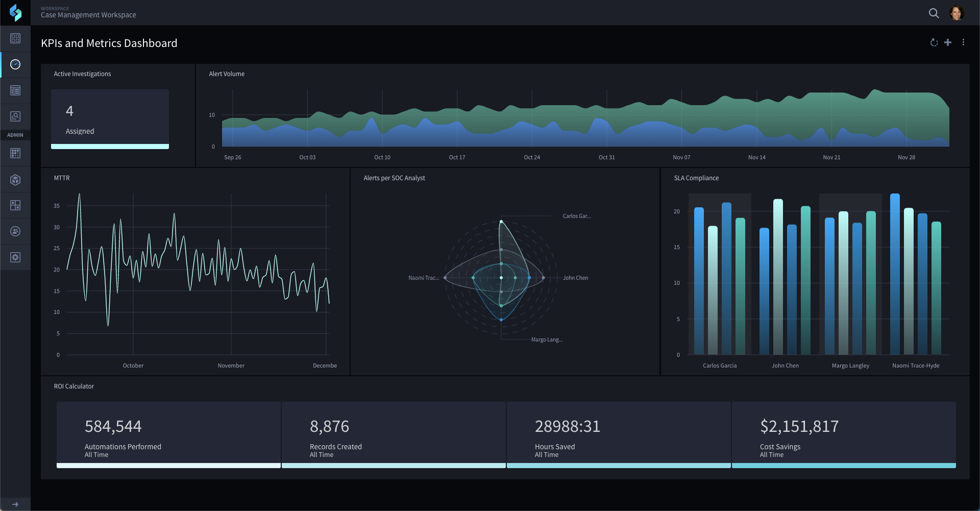Click Naomi Trace-Hyde axis label in SLA chart
Screen dimensions: 980x511
(916, 366)
